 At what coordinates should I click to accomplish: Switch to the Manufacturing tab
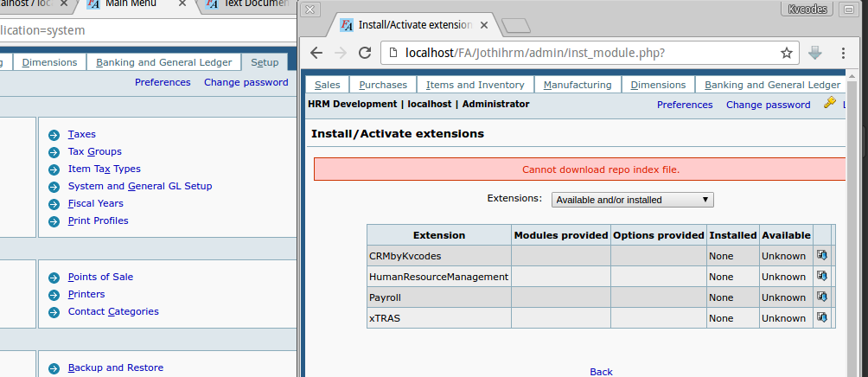[x=577, y=85]
